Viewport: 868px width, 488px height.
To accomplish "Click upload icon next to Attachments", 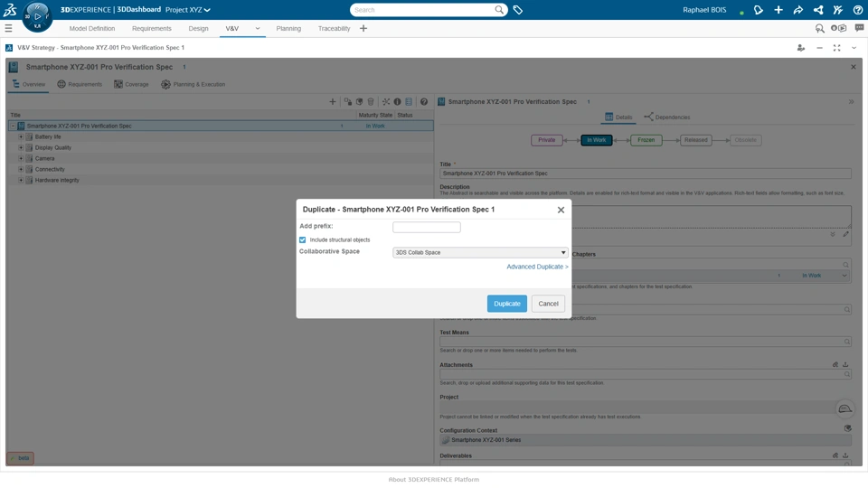I will point(845,364).
